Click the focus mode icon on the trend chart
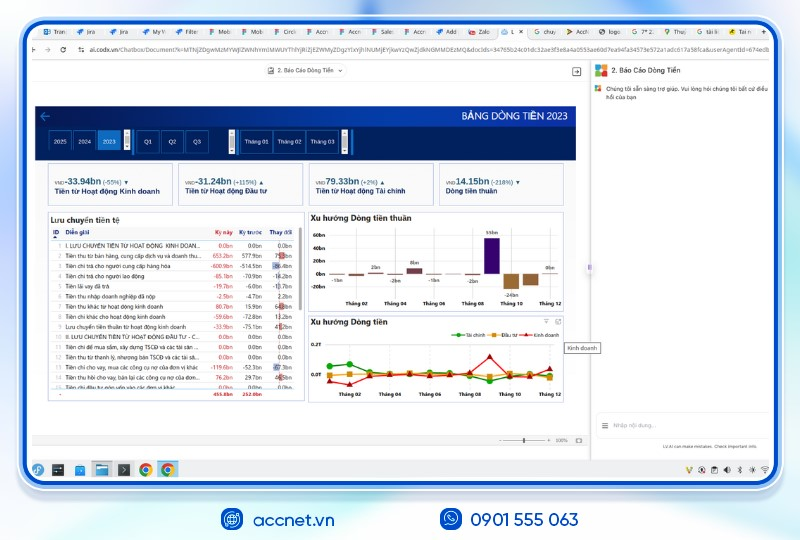800x540 pixels. click(x=558, y=321)
